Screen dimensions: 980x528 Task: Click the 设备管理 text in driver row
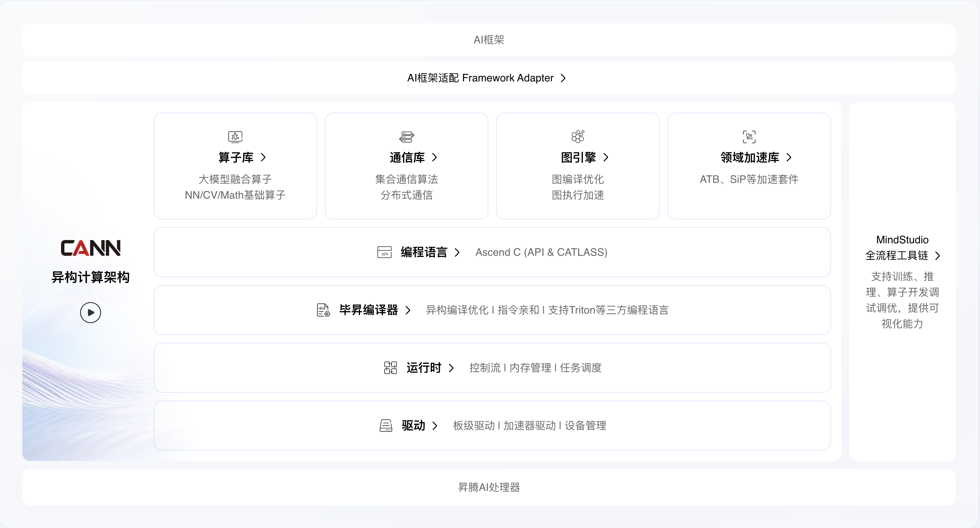[585, 426]
